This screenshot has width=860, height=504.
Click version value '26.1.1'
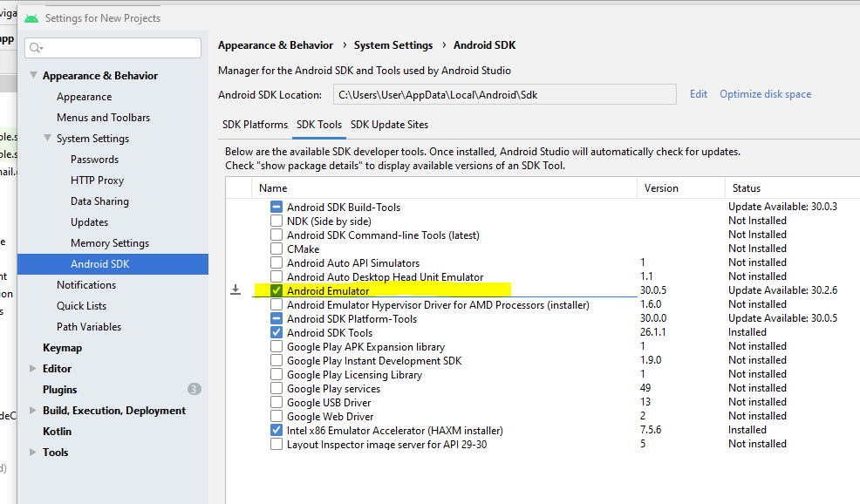[652, 332]
